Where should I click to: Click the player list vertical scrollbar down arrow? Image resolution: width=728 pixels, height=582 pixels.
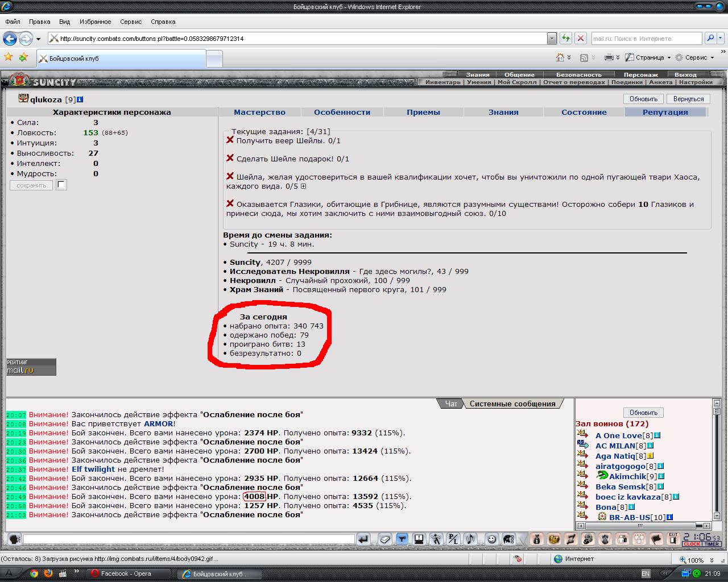[x=716, y=516]
